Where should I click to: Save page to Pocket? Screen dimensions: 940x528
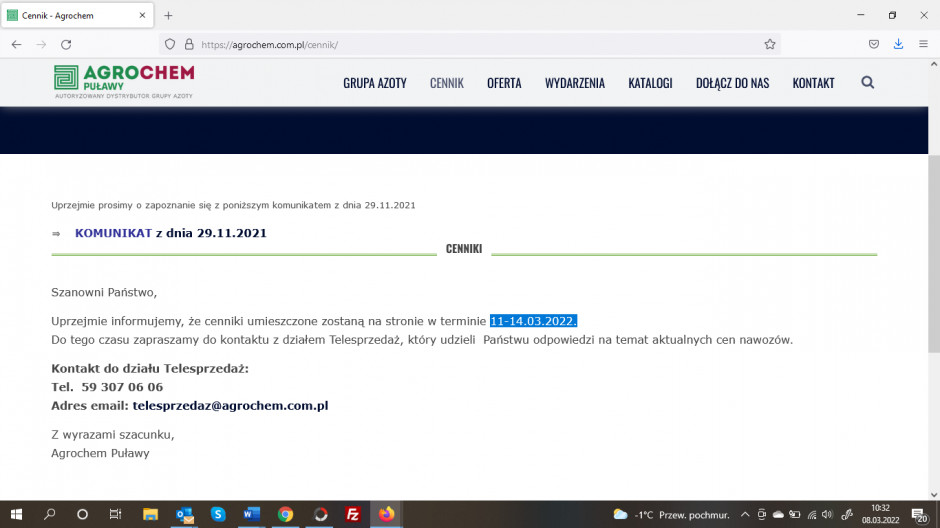pyautogui.click(x=873, y=44)
